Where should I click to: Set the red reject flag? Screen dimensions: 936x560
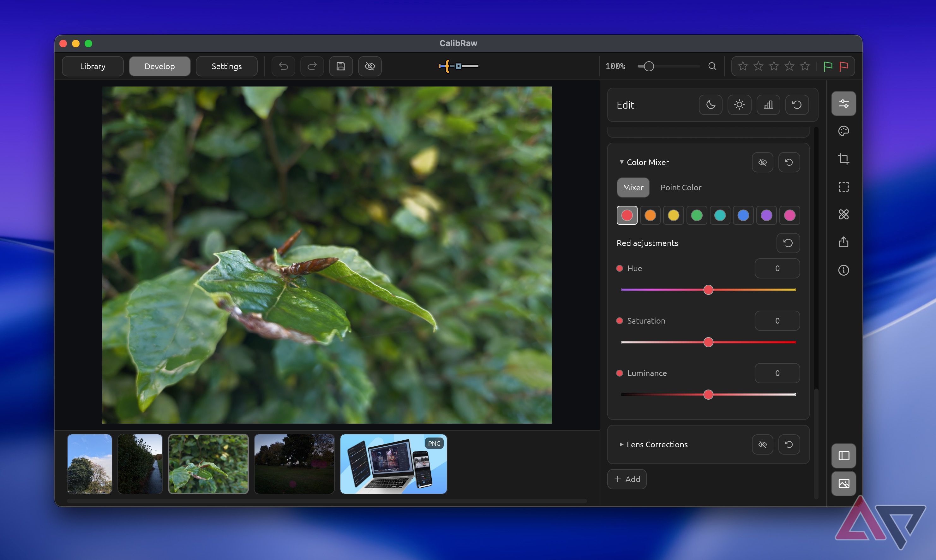point(843,66)
